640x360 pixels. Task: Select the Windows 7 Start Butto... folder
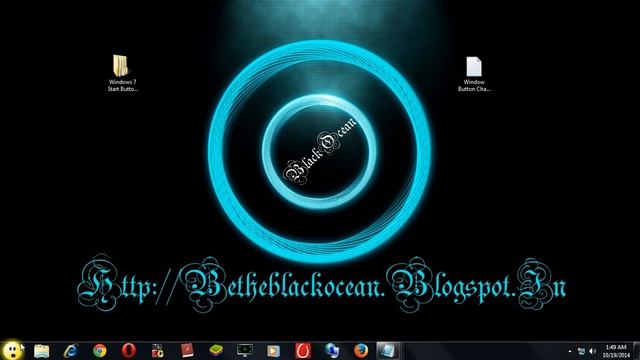coord(122,73)
